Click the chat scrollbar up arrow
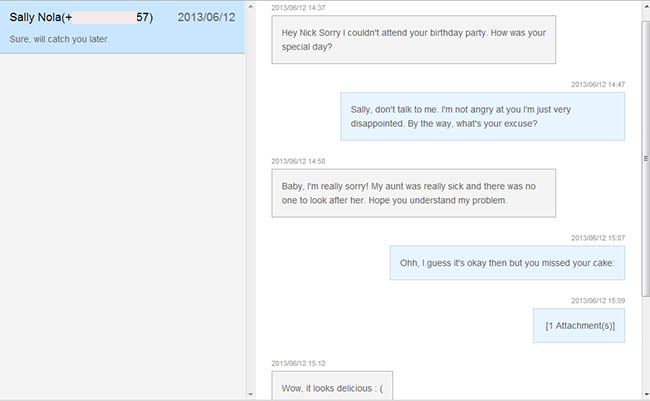The height and width of the screenshot is (401, 650). click(645, 5)
